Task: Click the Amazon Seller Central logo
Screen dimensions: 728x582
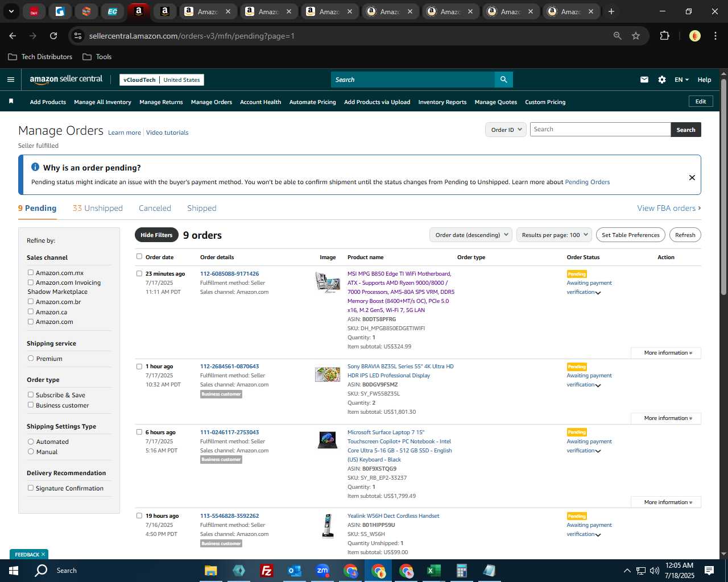Action: pyautogui.click(x=66, y=80)
